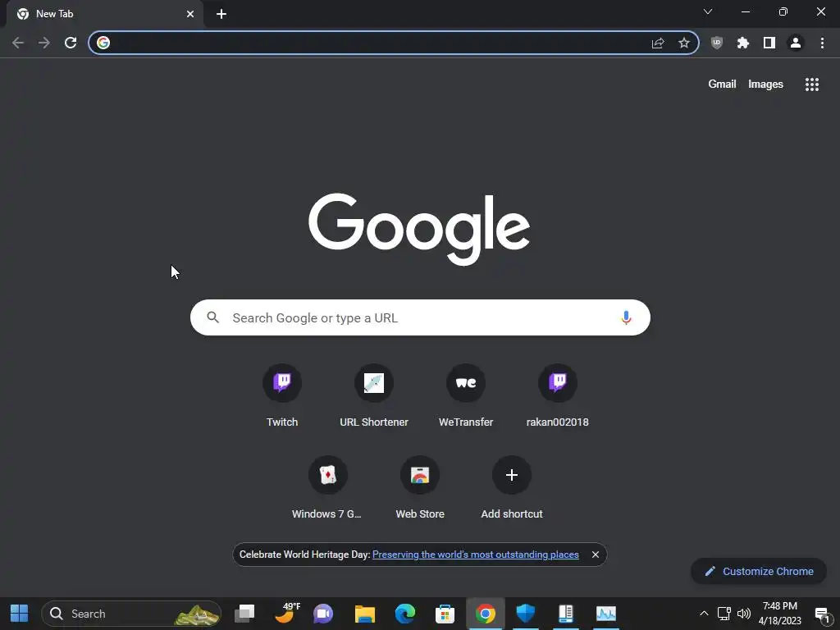This screenshot has width=840, height=630.
Task: Click the Google search box
Action: tap(420, 317)
